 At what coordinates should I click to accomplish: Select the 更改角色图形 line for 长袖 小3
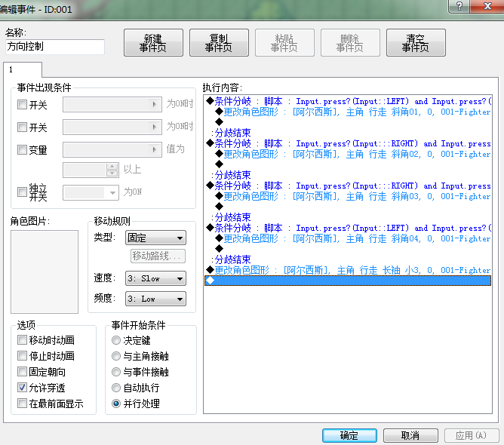(x=348, y=270)
